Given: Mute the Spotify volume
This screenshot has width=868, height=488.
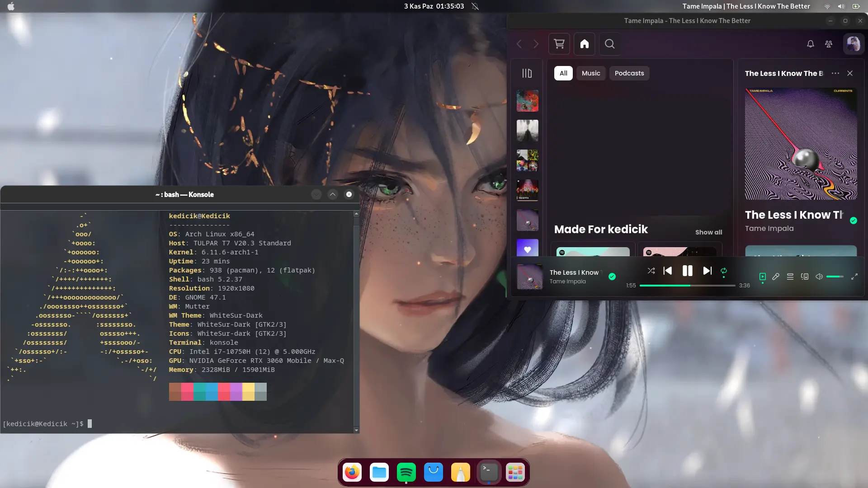Looking at the screenshot, I should pyautogui.click(x=819, y=277).
